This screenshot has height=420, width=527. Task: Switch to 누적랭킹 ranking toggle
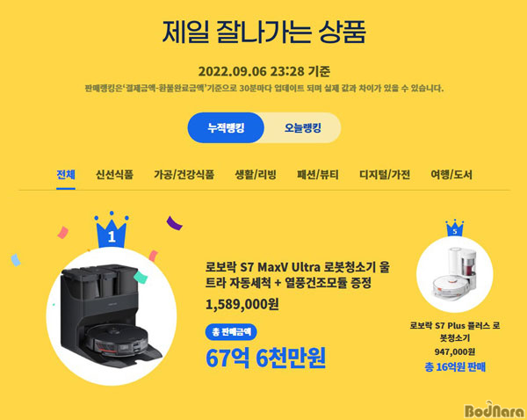(226, 127)
